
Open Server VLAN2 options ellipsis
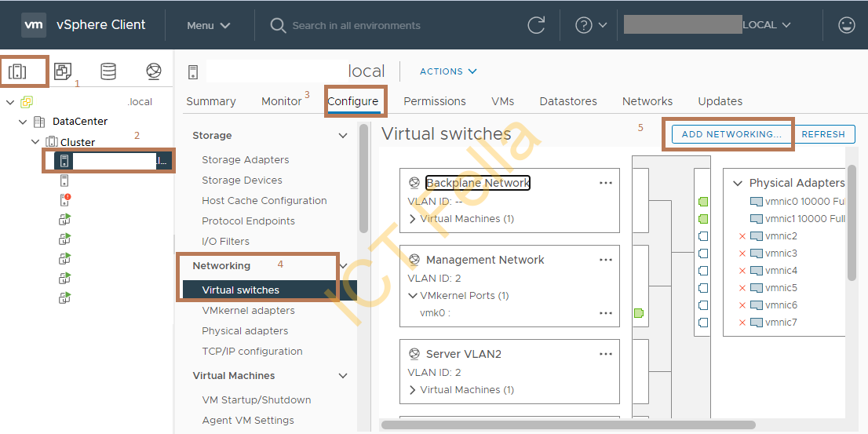coord(606,354)
